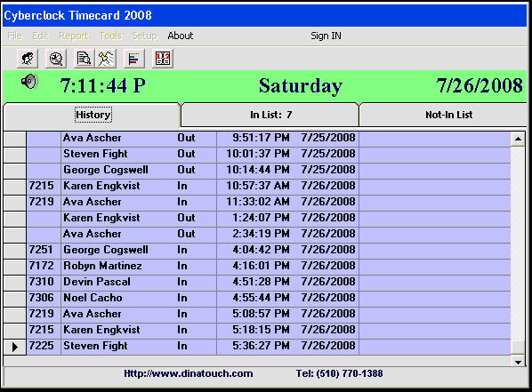The image size is (532, 392).
Task: Click ID 7251 in George Cogswell's row
Action: [x=41, y=250]
